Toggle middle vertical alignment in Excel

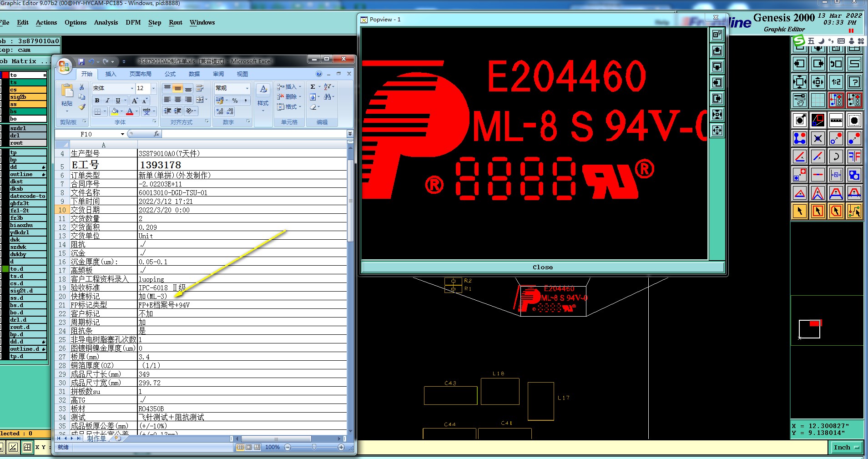tap(178, 88)
